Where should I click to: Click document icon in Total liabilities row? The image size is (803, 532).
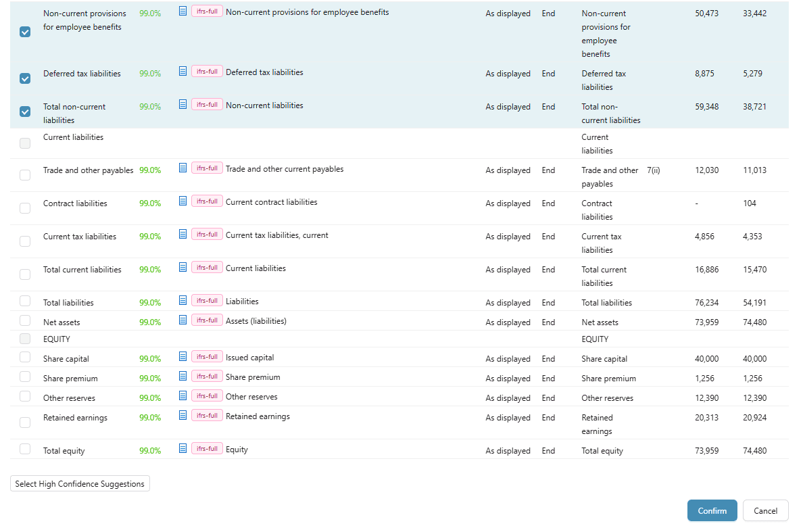click(x=182, y=301)
